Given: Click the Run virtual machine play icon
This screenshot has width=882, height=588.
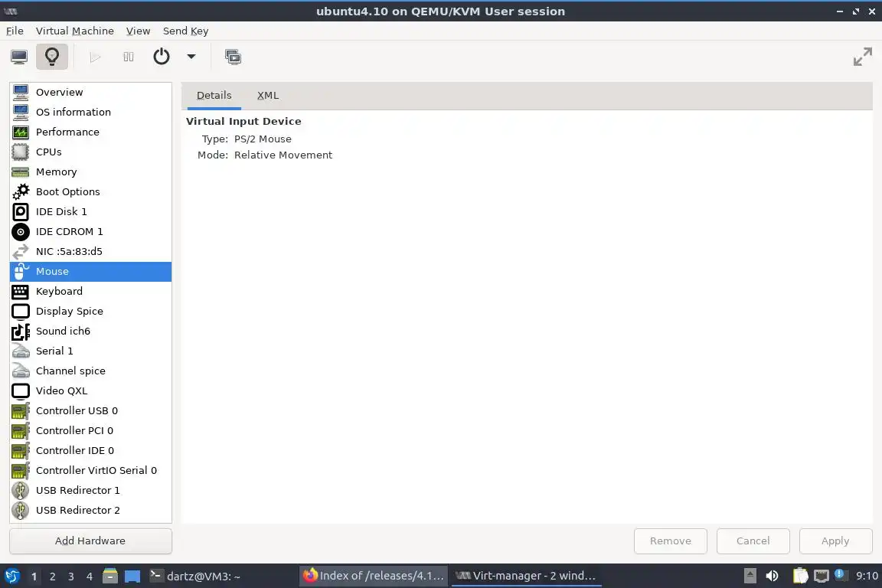Looking at the screenshot, I should 95,57.
